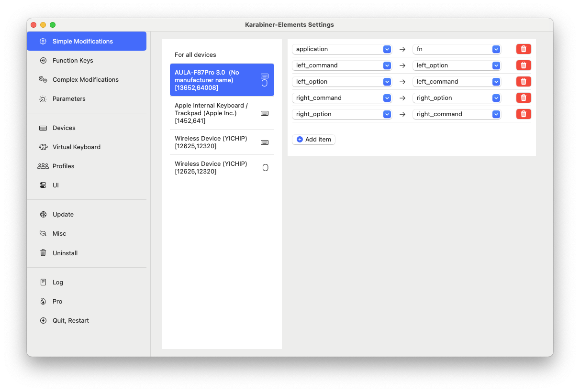Image resolution: width=580 pixels, height=392 pixels.
Task: Open the Log section
Action: (87, 283)
